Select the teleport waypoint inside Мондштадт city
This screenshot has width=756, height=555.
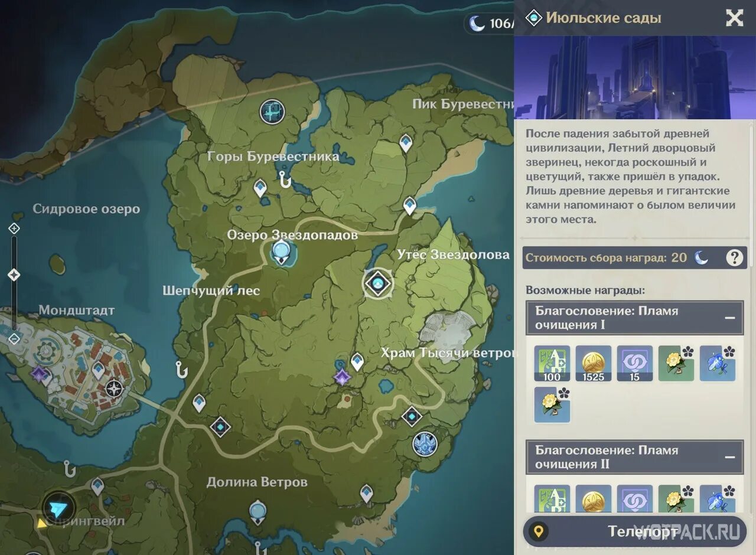point(98,370)
